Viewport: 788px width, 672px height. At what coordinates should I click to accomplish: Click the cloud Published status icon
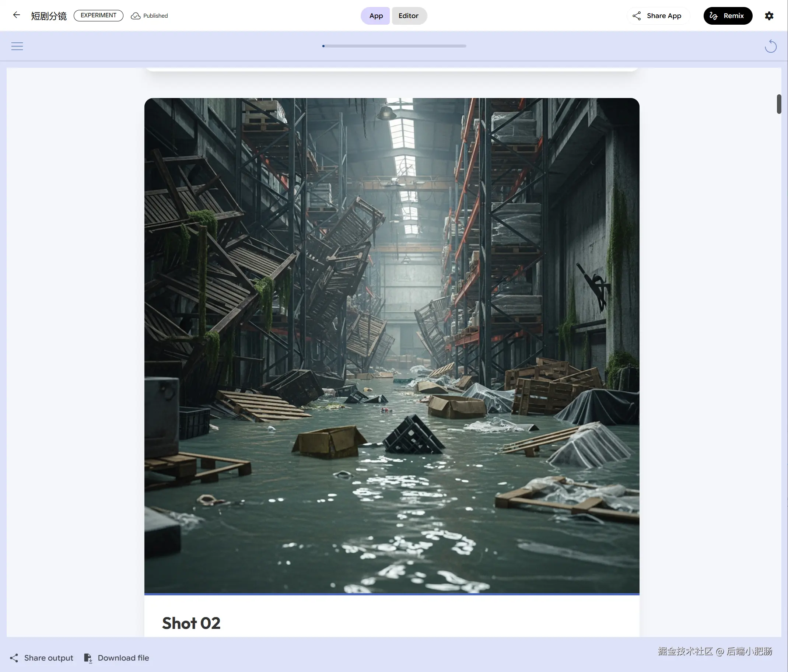(136, 15)
